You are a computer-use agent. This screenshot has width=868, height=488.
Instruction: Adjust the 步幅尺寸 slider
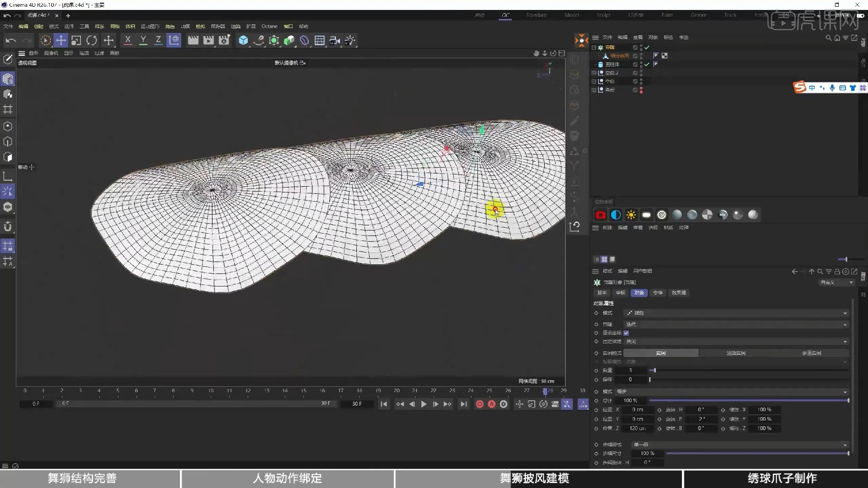coord(757,453)
